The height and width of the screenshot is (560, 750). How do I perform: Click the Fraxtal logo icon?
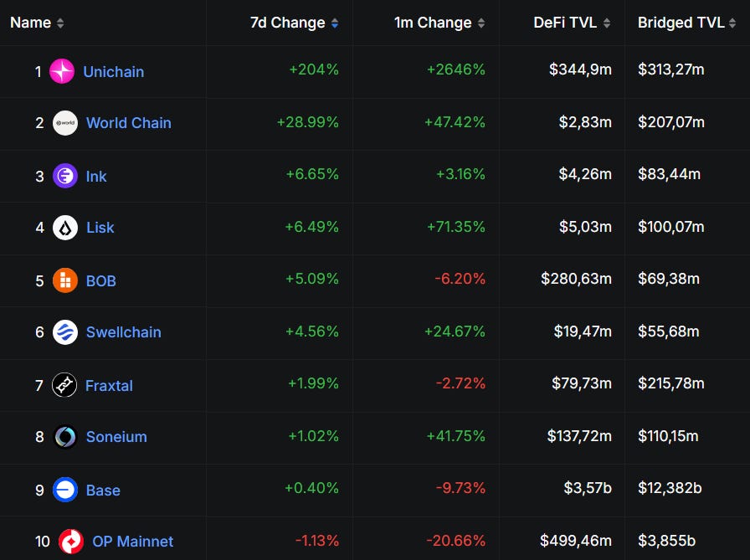pos(64,385)
